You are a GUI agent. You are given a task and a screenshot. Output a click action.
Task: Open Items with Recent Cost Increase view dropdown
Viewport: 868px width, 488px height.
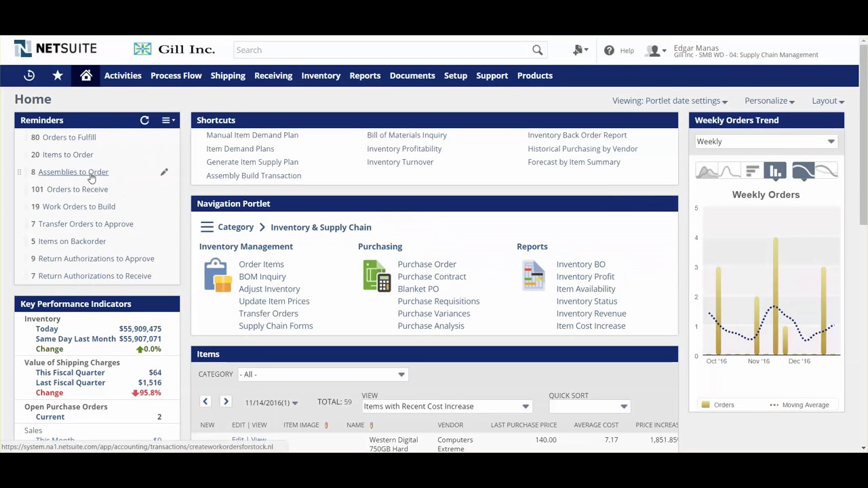pos(446,406)
